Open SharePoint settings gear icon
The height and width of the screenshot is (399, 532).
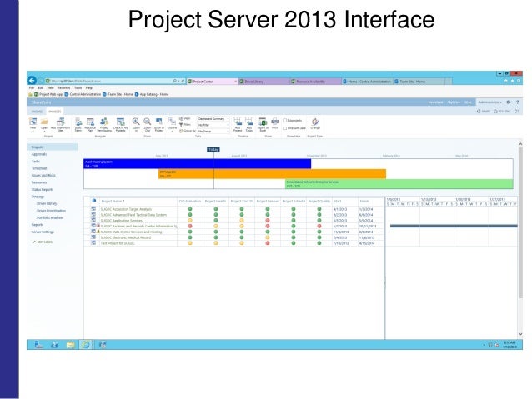[x=509, y=102]
